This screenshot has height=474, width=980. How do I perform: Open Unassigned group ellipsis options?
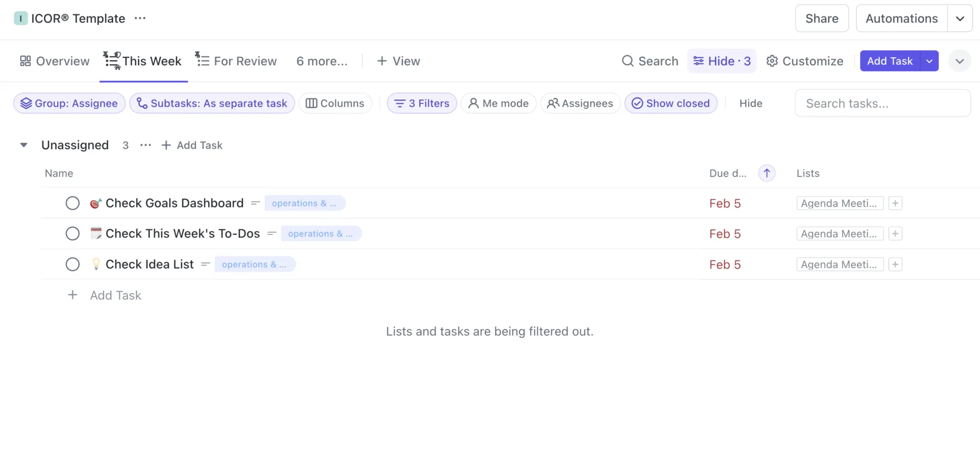(x=145, y=145)
